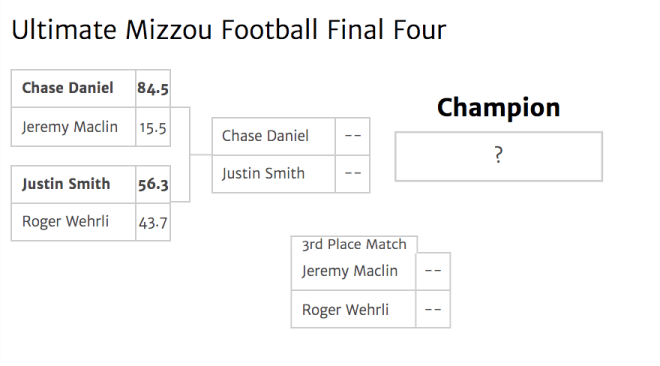660x366 pixels.
Task: Click the 15.5 score for Jeremy Maclin
Action: tap(153, 127)
